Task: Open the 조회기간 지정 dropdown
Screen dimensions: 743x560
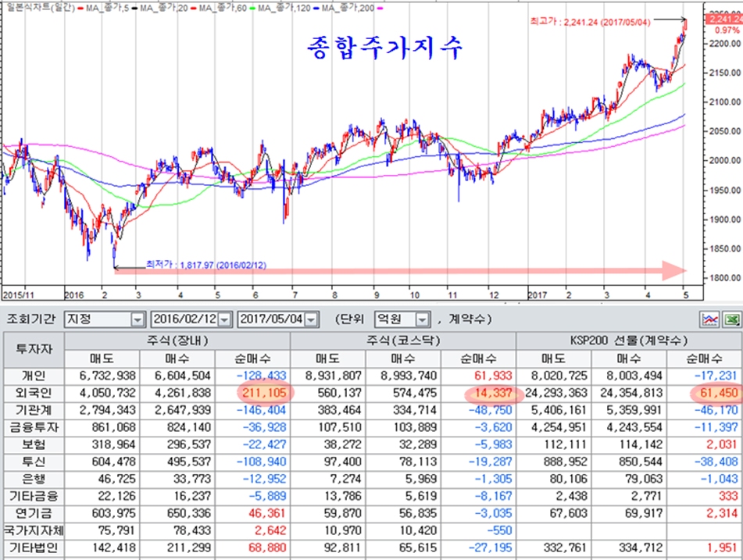Action: (138, 319)
